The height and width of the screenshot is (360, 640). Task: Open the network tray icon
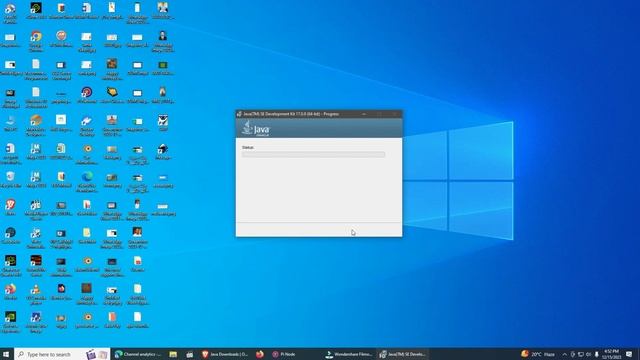[x=581, y=354]
